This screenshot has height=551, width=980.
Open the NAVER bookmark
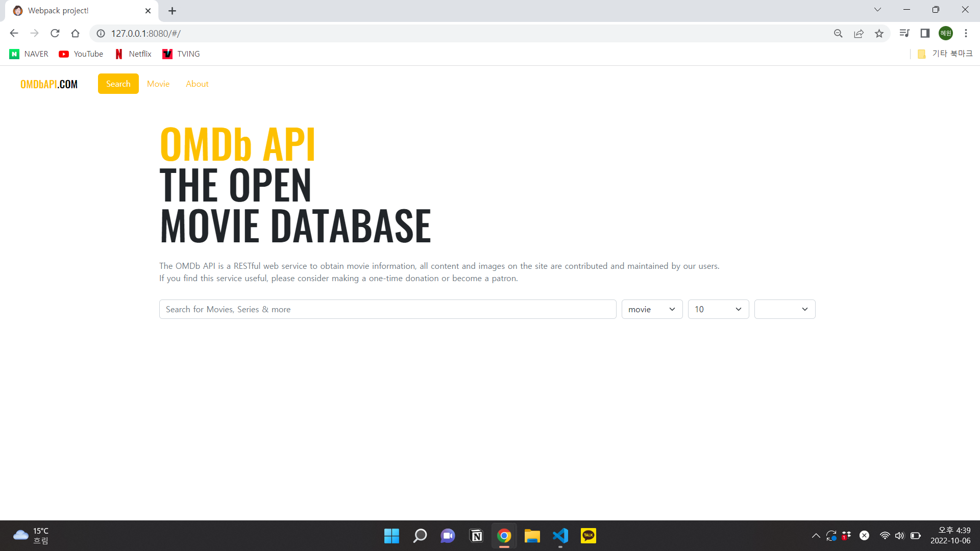click(x=29, y=54)
